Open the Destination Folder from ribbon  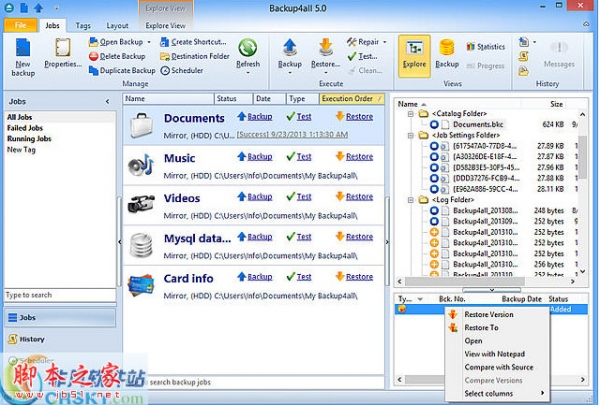(195, 56)
